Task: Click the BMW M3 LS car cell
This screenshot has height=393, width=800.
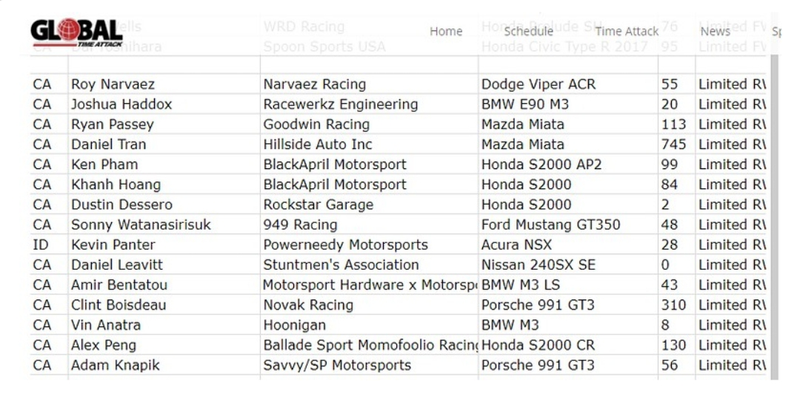Action: click(568, 285)
